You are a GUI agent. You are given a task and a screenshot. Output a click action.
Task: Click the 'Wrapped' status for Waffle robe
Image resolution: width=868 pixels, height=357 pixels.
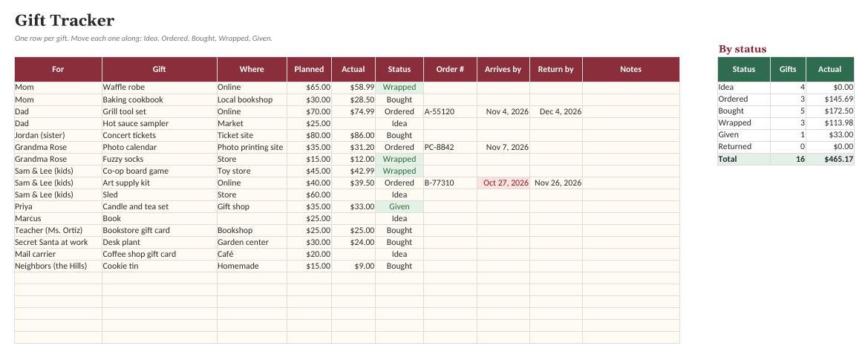[x=399, y=88]
